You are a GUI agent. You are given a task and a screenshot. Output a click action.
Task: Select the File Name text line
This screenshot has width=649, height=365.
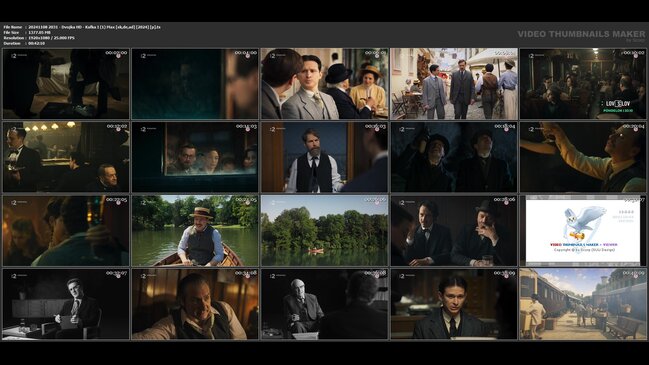82,27
